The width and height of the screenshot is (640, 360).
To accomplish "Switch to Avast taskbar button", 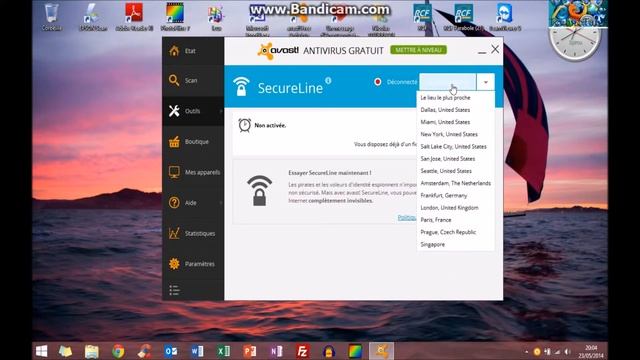I will coord(382,351).
